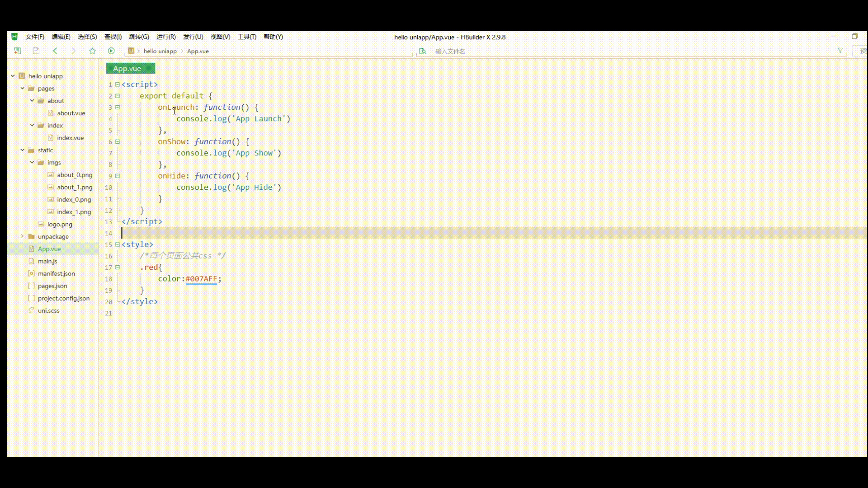Open the 运行(R) menu
Screen dimensions: 868x488
(x=166, y=37)
